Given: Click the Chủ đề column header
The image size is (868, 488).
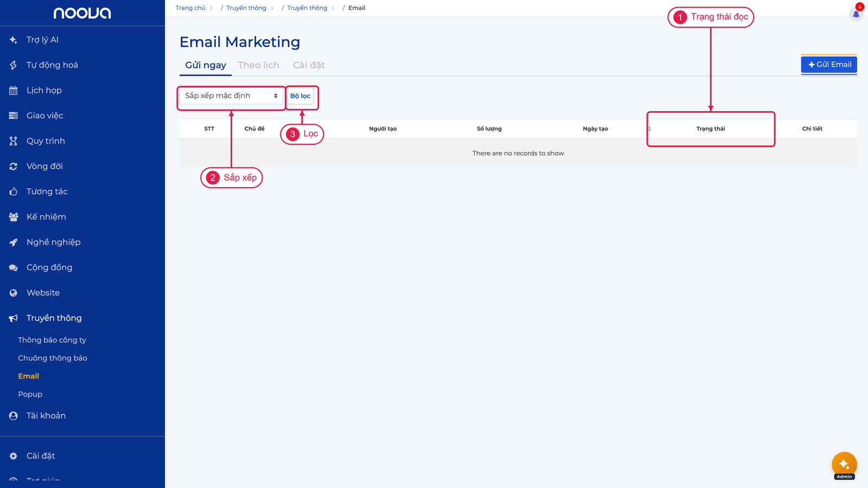Looking at the screenshot, I should [x=254, y=129].
